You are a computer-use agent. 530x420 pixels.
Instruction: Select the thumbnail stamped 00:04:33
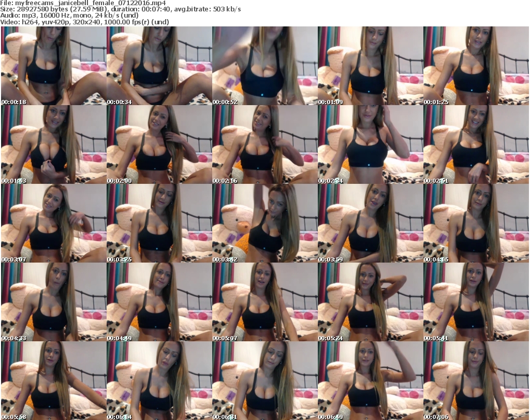pyautogui.click(x=53, y=302)
